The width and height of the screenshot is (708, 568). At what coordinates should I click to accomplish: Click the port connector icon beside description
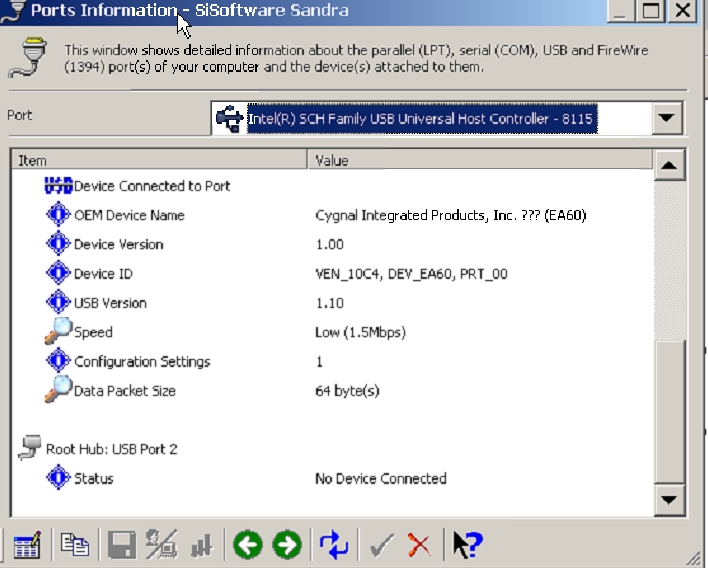[28, 58]
